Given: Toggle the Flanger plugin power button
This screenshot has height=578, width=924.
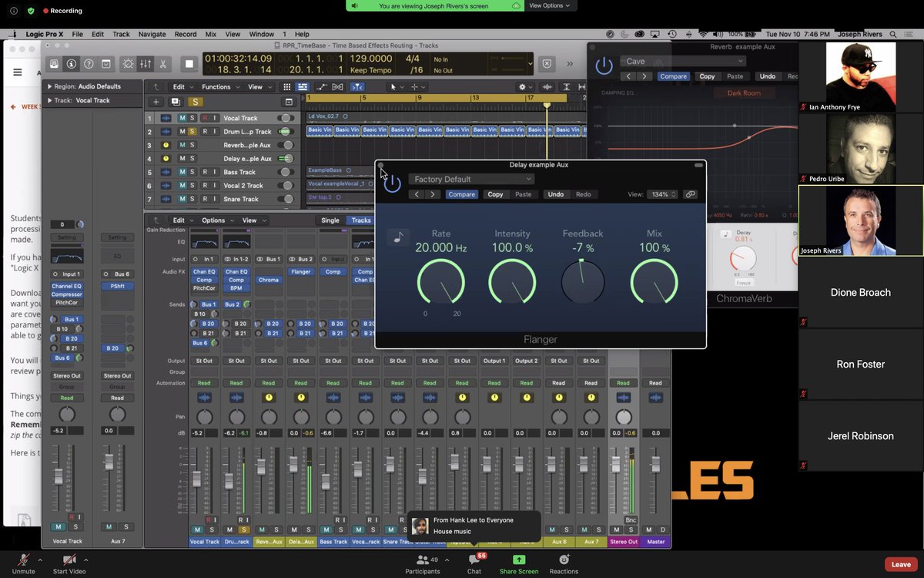Looking at the screenshot, I should click(x=393, y=184).
